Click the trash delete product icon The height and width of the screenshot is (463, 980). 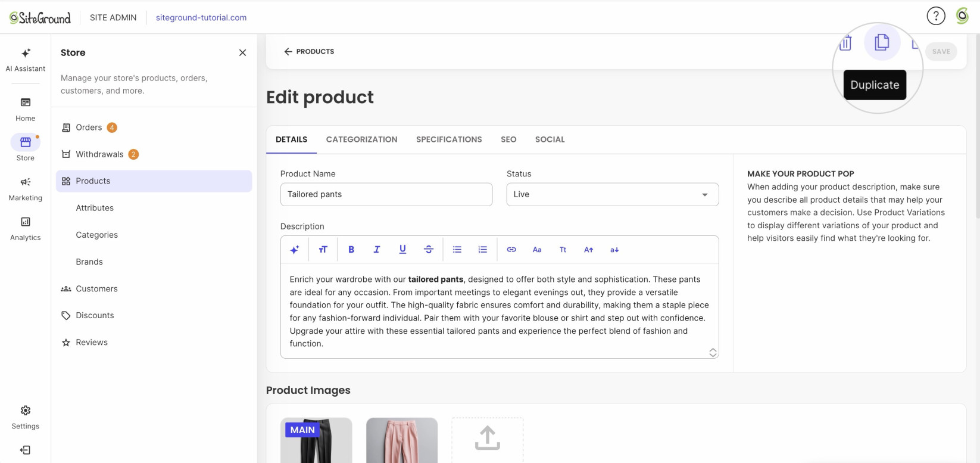(x=845, y=43)
